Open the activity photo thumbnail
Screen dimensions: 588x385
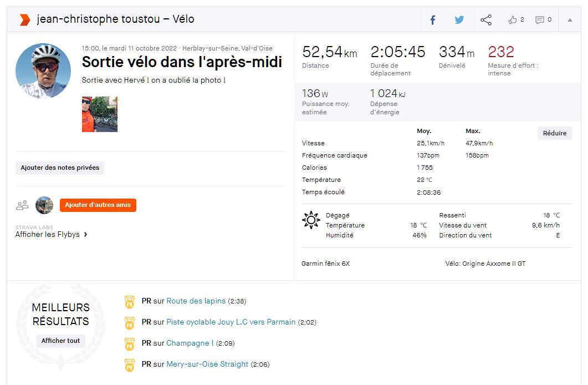click(x=100, y=114)
